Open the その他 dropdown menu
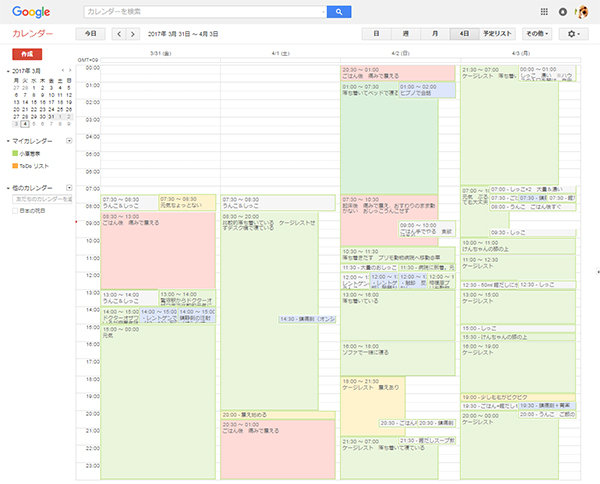 537,34
